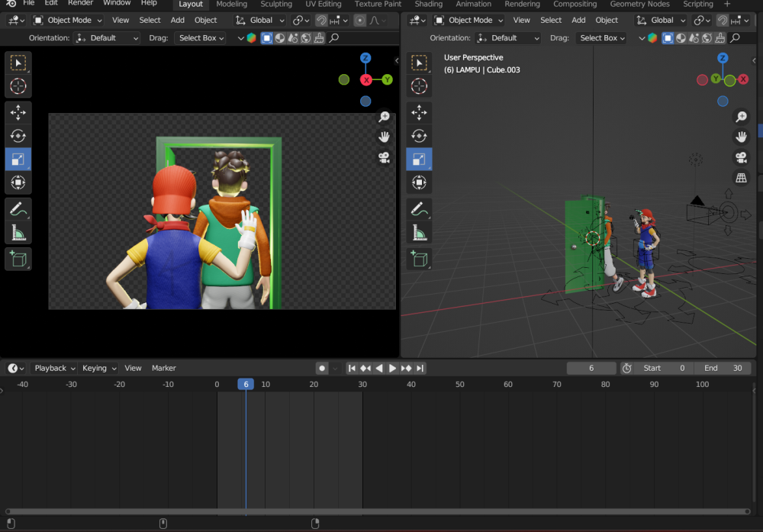Toggle camera view icon in left viewport

384,158
